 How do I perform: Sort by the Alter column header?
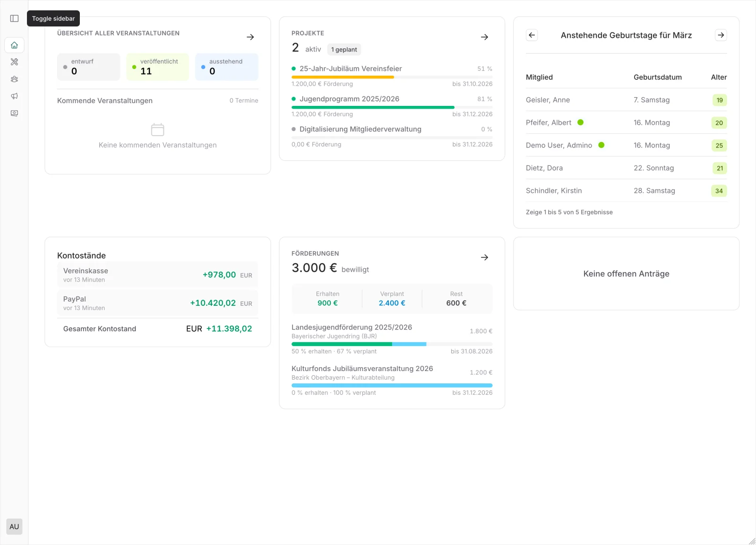coord(719,77)
